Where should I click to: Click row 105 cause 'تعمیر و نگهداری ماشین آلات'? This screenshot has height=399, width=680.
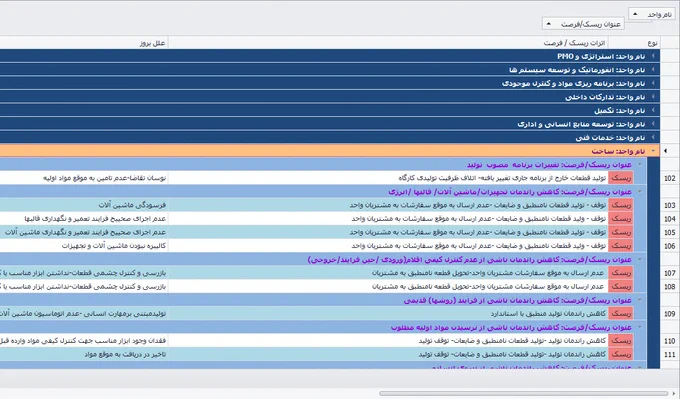point(85,232)
